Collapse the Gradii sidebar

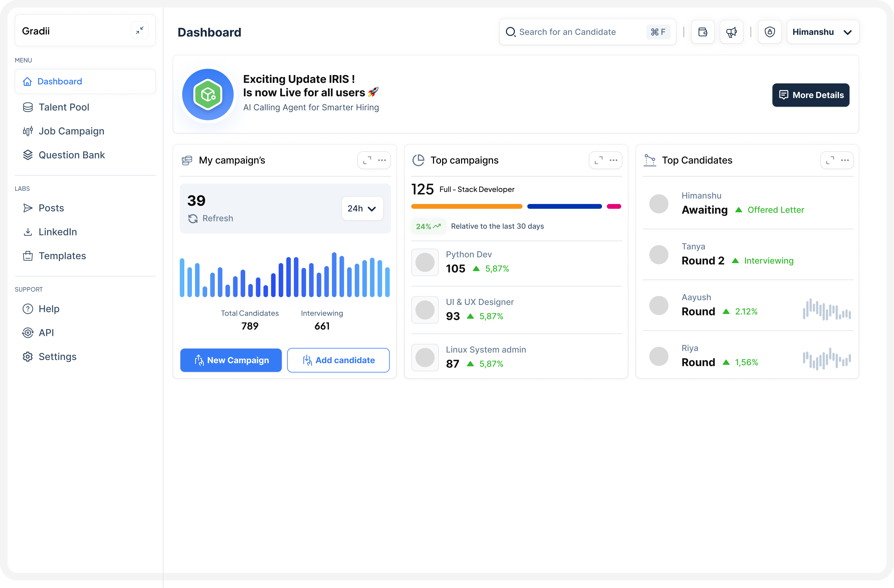(x=140, y=30)
